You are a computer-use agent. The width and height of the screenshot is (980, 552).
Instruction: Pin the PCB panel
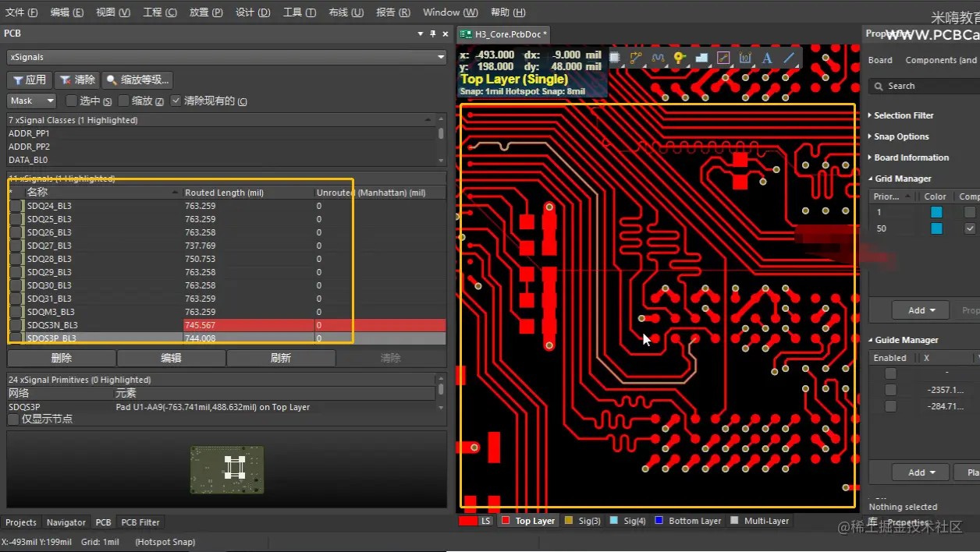[x=433, y=34]
